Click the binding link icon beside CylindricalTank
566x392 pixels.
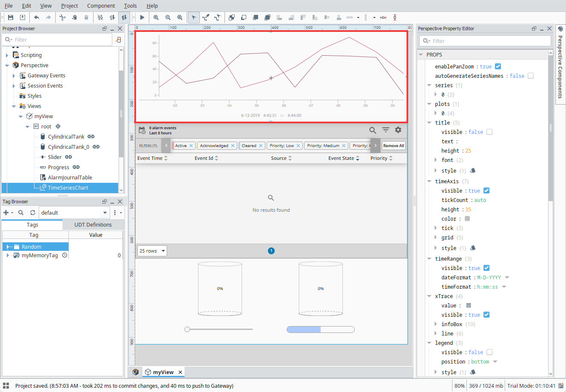[91, 136]
